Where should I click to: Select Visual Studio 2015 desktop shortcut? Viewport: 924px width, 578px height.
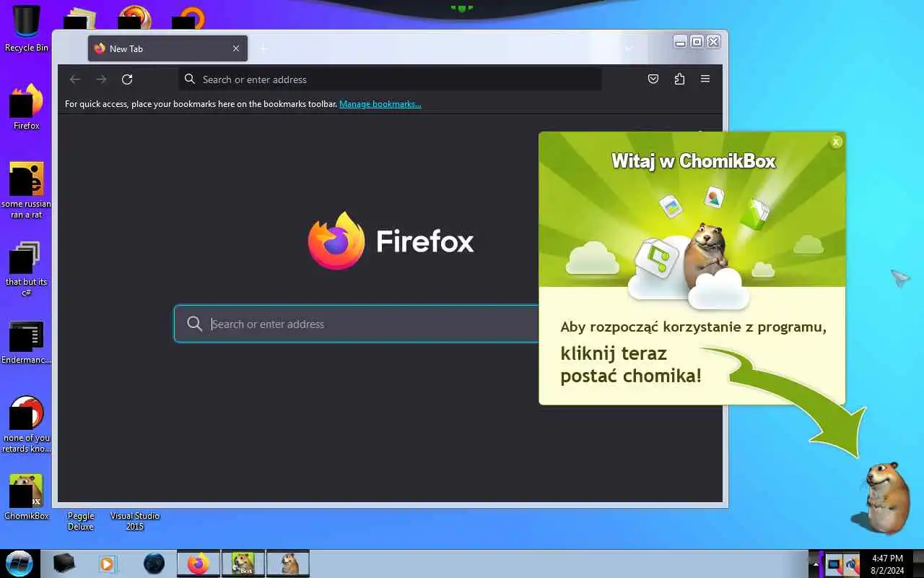click(135, 520)
